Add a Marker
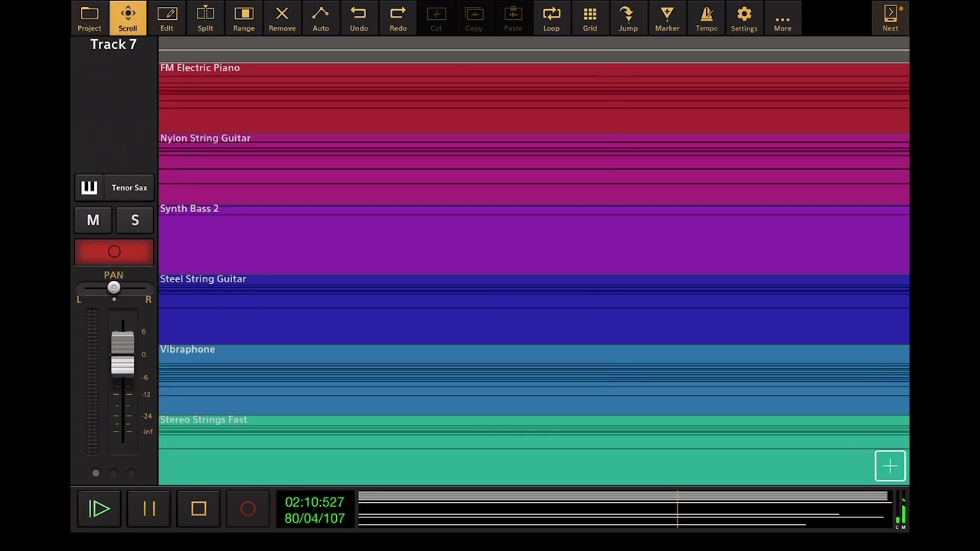This screenshot has width=980, height=551. pos(667,18)
